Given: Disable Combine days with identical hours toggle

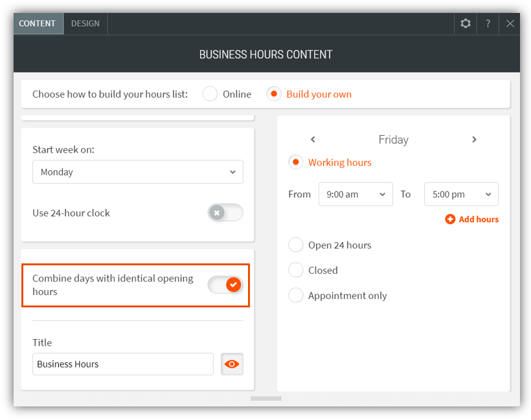Looking at the screenshot, I should [x=225, y=285].
